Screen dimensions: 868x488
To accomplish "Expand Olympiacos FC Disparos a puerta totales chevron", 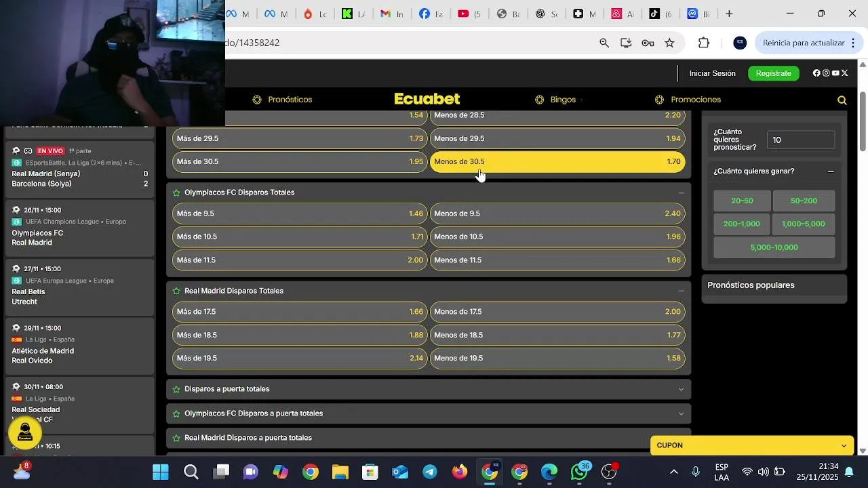I will click(x=682, y=413).
